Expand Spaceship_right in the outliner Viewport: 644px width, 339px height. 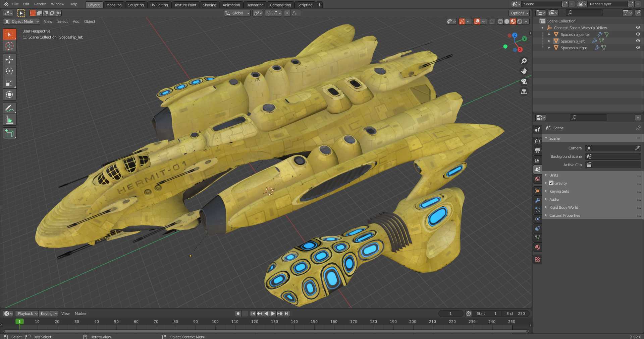549,48
